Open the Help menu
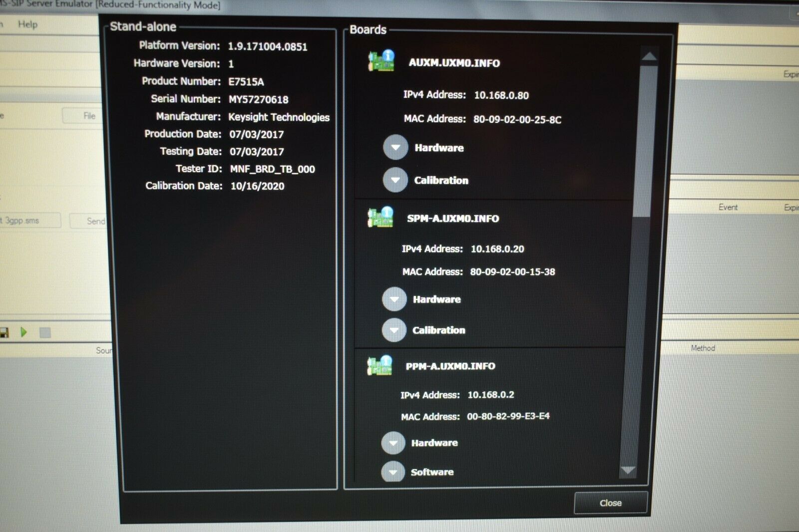This screenshot has height=532, width=799. (x=27, y=24)
